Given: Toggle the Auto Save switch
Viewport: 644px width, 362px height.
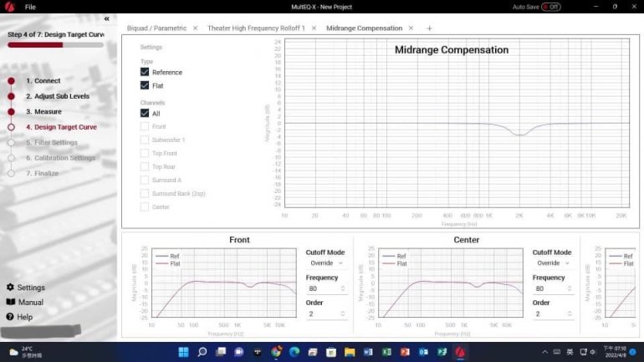Looking at the screenshot, I should click(550, 7).
